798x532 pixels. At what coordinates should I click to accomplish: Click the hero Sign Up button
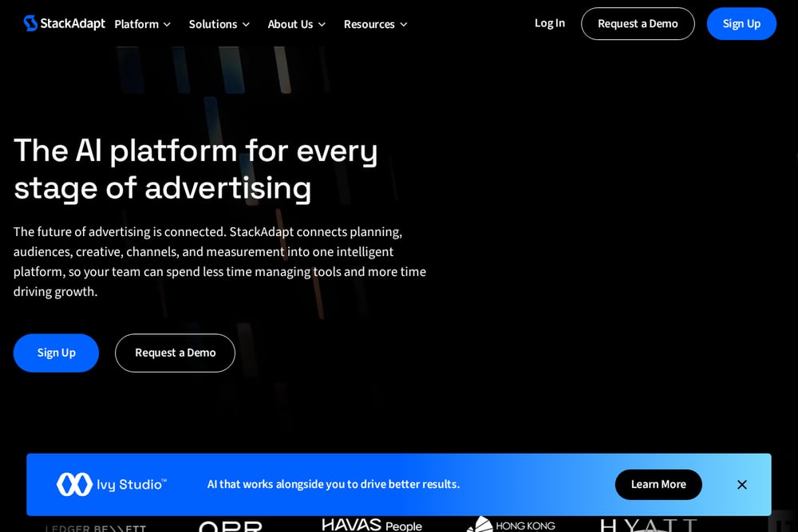click(x=56, y=353)
